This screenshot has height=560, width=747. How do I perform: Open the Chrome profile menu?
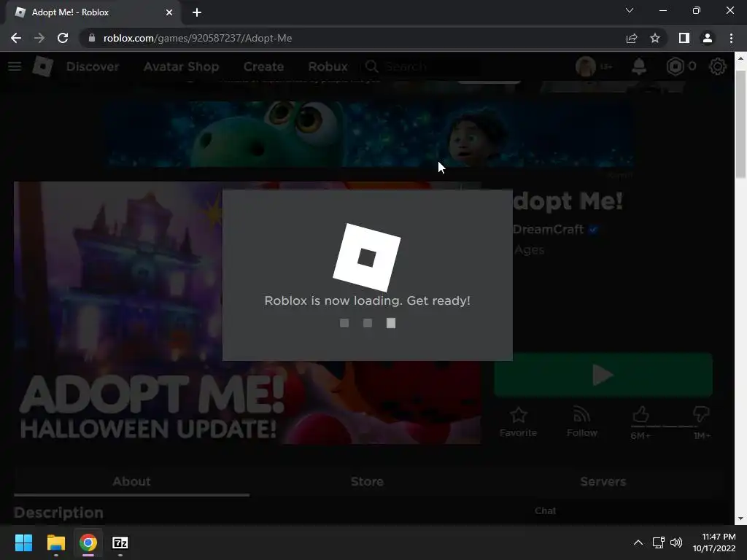pos(708,38)
